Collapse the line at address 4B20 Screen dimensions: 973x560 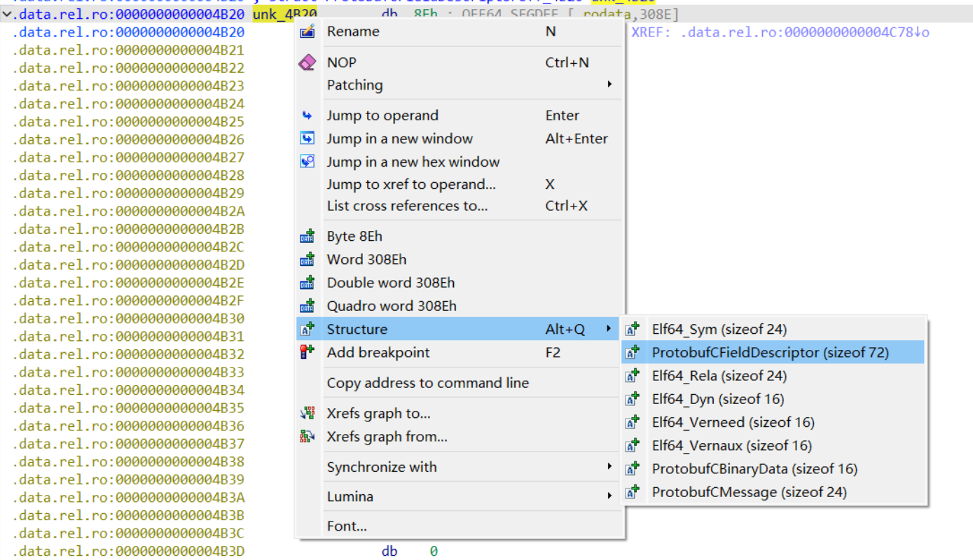point(6,14)
